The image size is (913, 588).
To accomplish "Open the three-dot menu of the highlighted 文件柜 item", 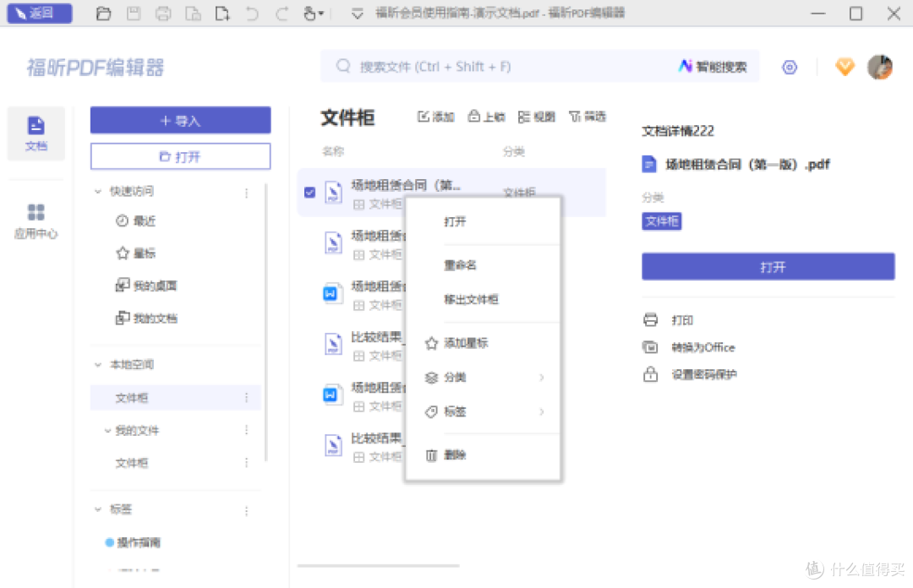I will tap(246, 398).
